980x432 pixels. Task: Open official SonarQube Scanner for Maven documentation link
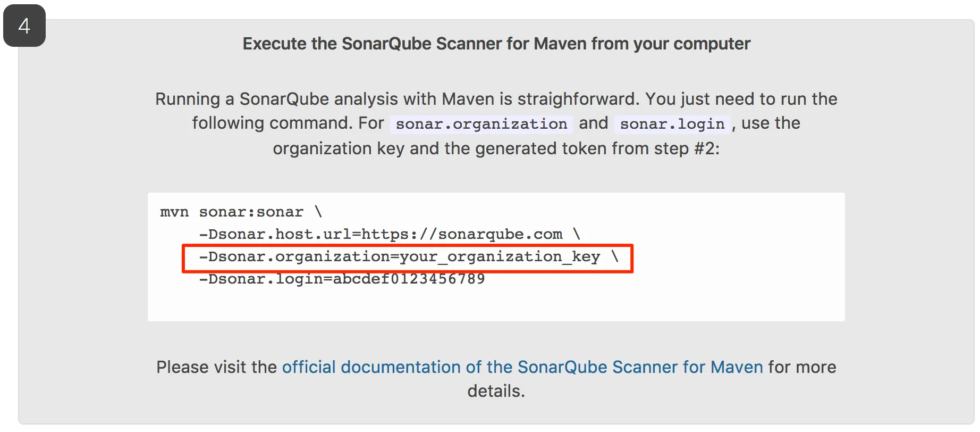click(x=522, y=367)
